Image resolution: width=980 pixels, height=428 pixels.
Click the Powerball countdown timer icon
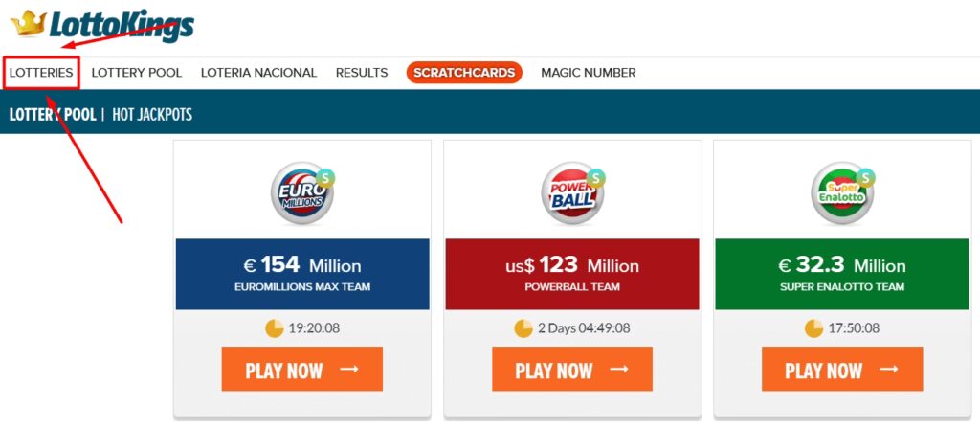(x=523, y=328)
